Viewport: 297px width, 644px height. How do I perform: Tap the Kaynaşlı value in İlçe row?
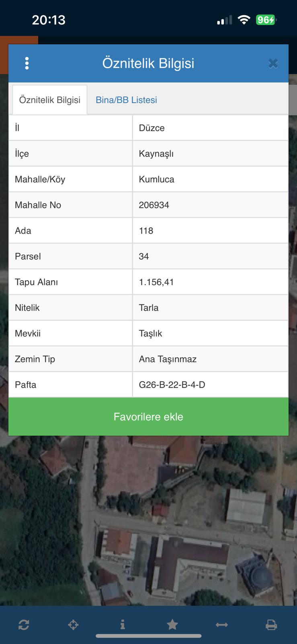coord(156,154)
